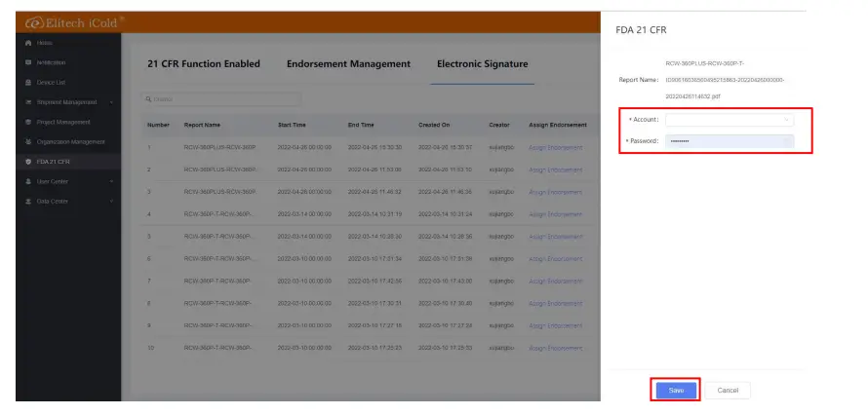Expand the Shipment Management submenu arrow
Image resolution: width=868 pixels, height=415 pixels.
click(x=112, y=102)
